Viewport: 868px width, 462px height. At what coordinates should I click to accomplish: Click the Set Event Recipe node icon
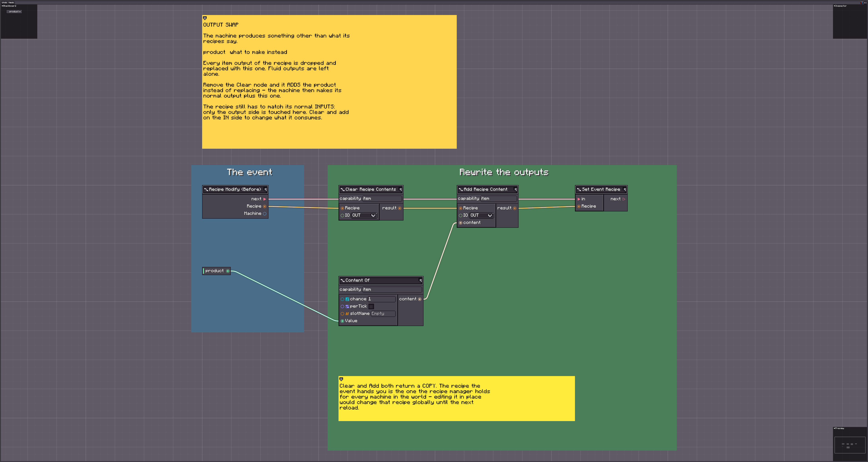[579, 189]
